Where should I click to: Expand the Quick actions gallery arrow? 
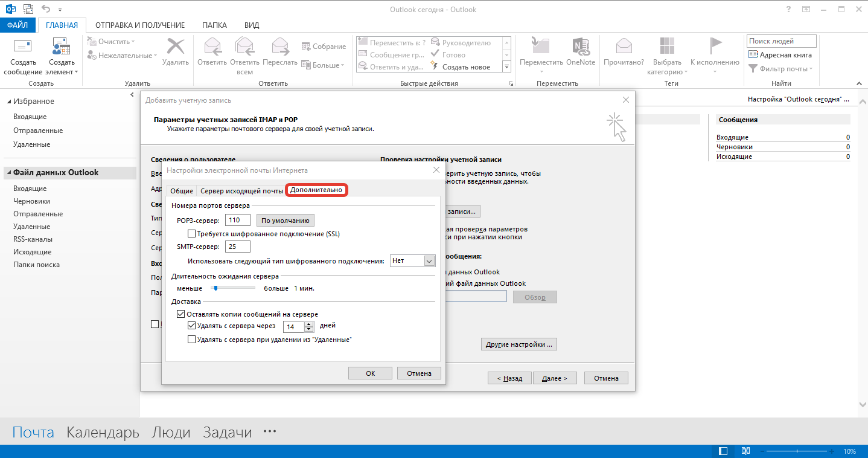[x=506, y=67]
